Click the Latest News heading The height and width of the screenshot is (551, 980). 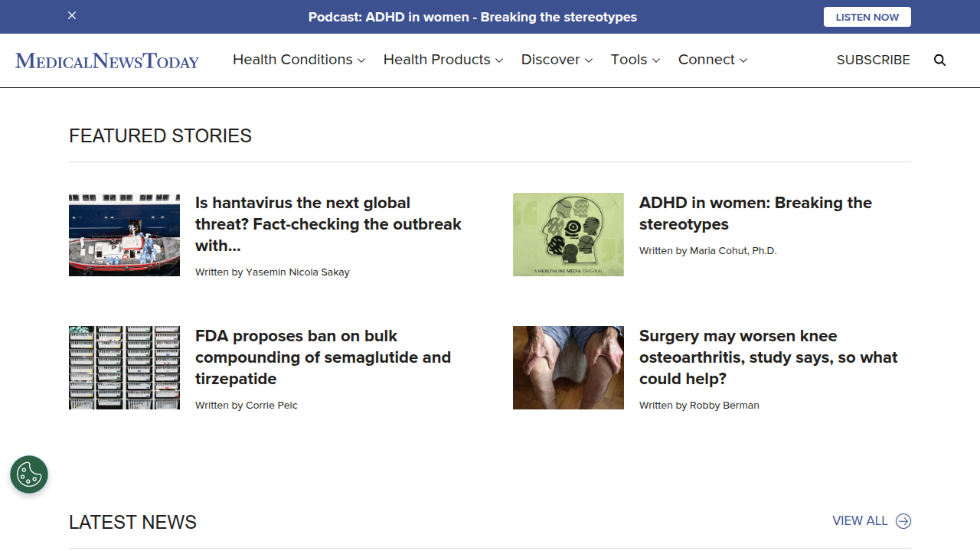coord(132,522)
